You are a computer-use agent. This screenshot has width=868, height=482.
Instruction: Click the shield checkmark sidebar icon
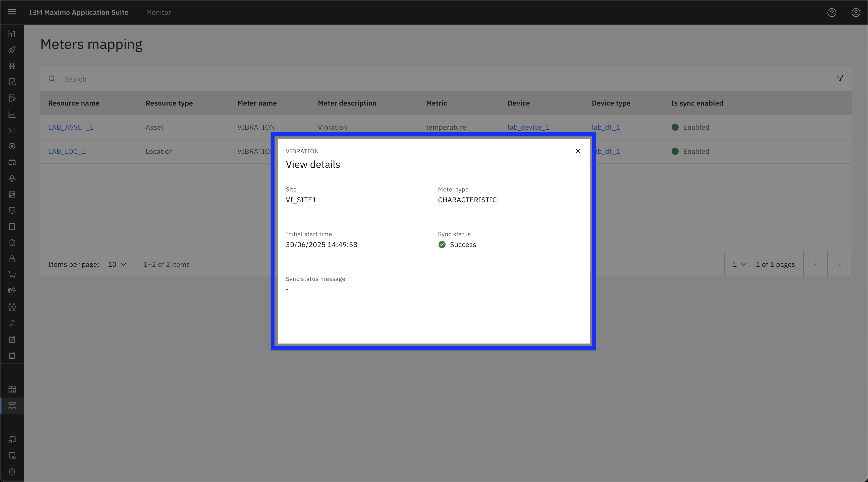pos(12,211)
